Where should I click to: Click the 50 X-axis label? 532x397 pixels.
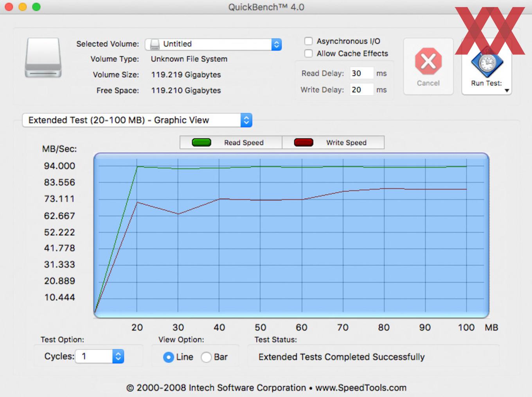coord(261,327)
